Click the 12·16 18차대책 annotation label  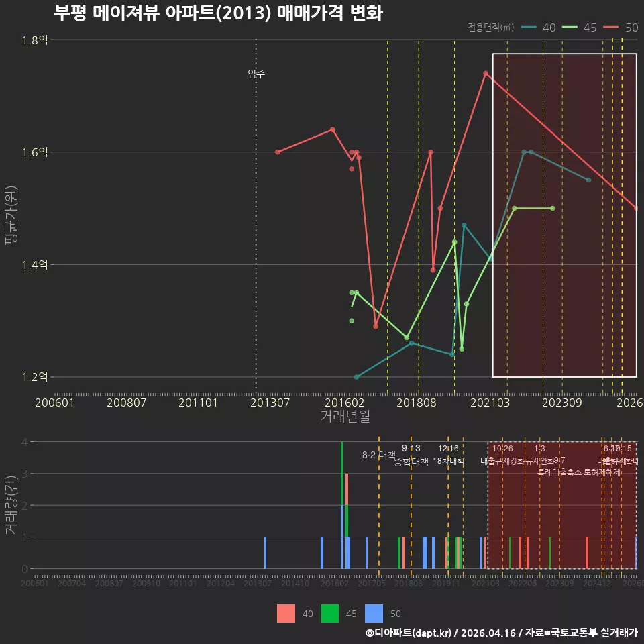(448, 455)
